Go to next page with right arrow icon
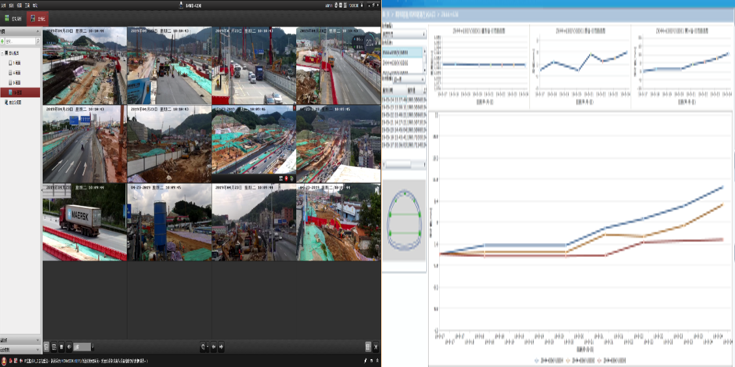The image size is (735, 367). coord(221,347)
